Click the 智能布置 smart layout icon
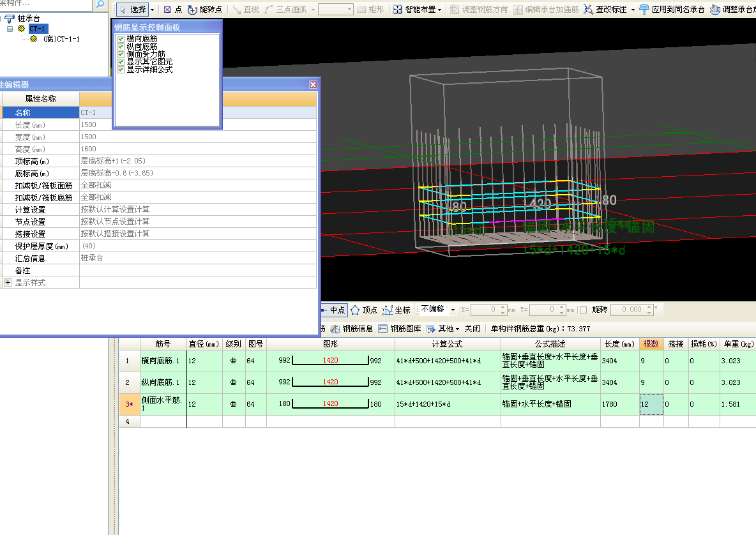 [397, 9]
